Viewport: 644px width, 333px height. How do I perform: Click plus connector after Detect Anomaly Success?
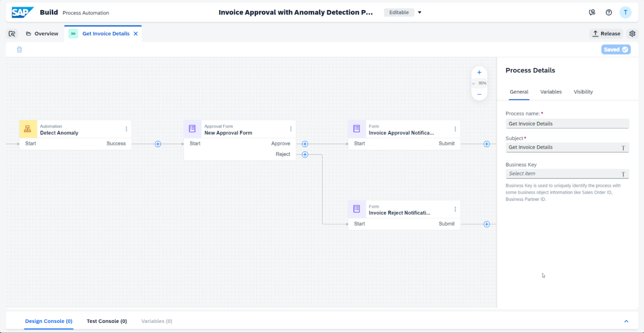(158, 144)
